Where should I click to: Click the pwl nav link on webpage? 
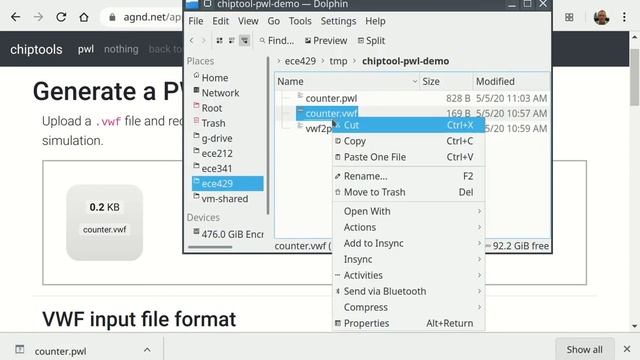(x=86, y=49)
